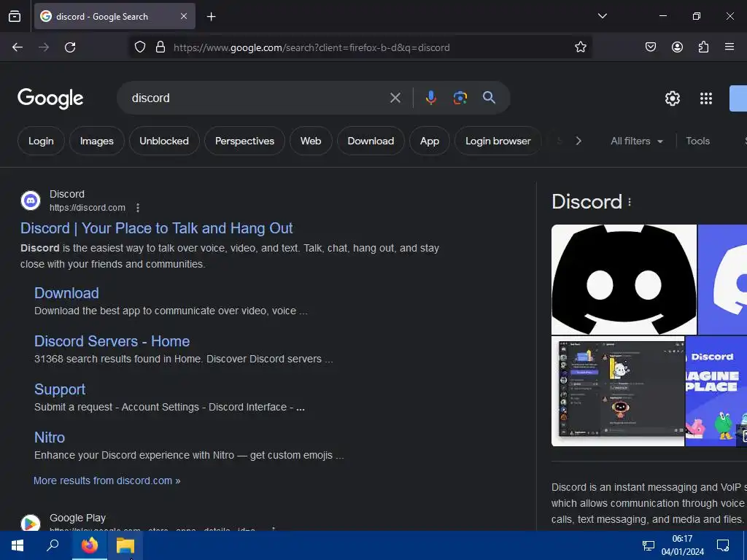
Task: Open Discord Your Place to Talk link
Action: (156, 228)
